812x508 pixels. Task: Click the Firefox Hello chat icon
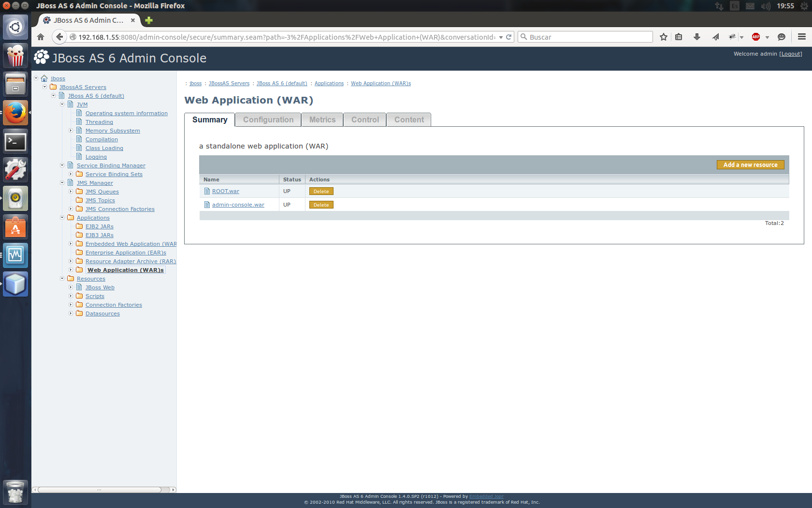(x=782, y=37)
